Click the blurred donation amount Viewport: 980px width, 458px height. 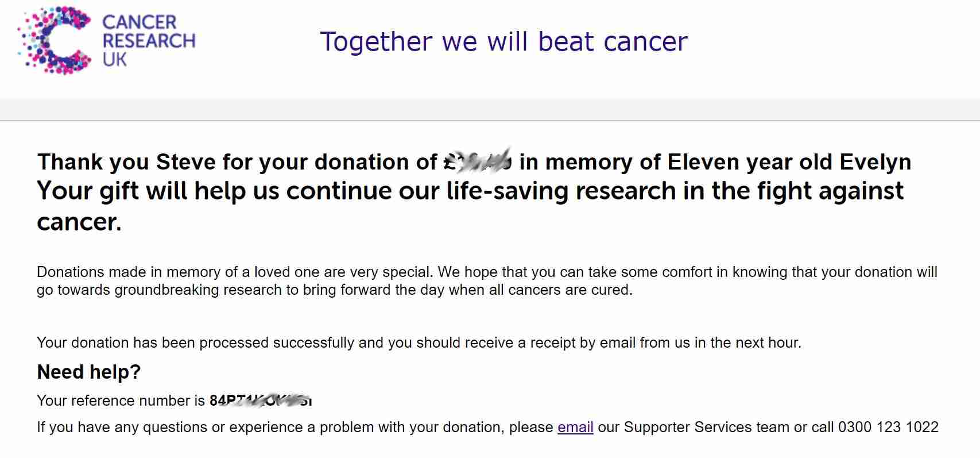(478, 161)
